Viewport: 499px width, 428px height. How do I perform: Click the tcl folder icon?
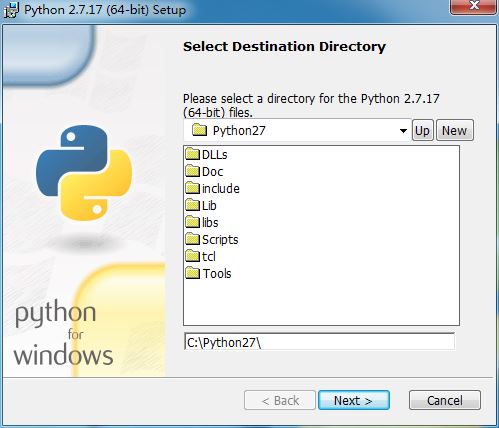coord(192,256)
